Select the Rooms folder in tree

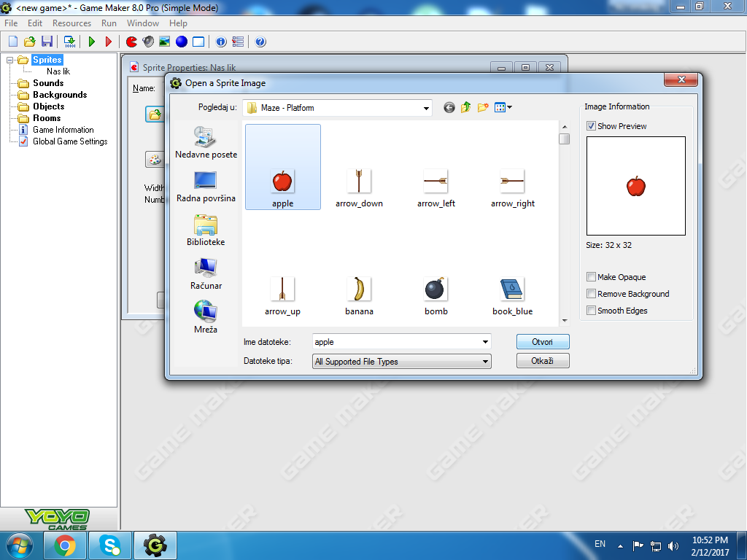(47, 118)
